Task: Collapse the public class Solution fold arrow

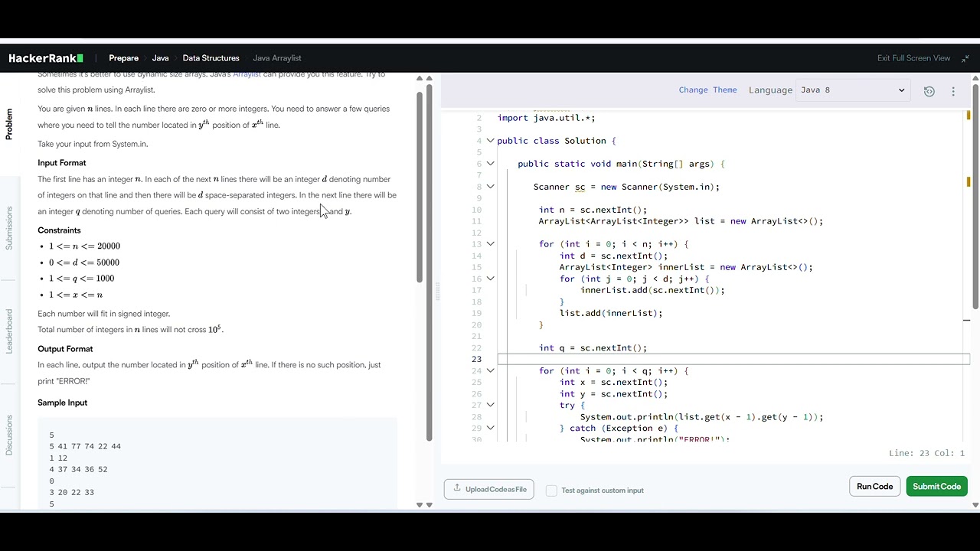Action: (x=490, y=141)
